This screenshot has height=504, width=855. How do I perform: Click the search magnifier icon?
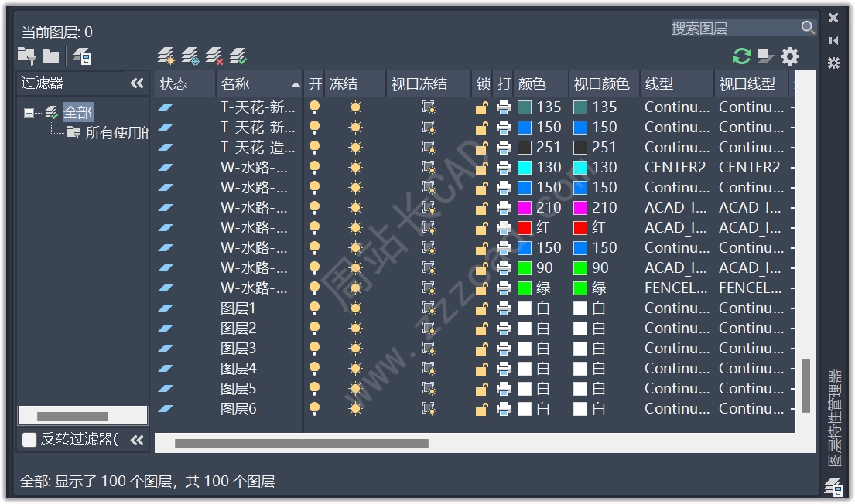[x=808, y=27]
